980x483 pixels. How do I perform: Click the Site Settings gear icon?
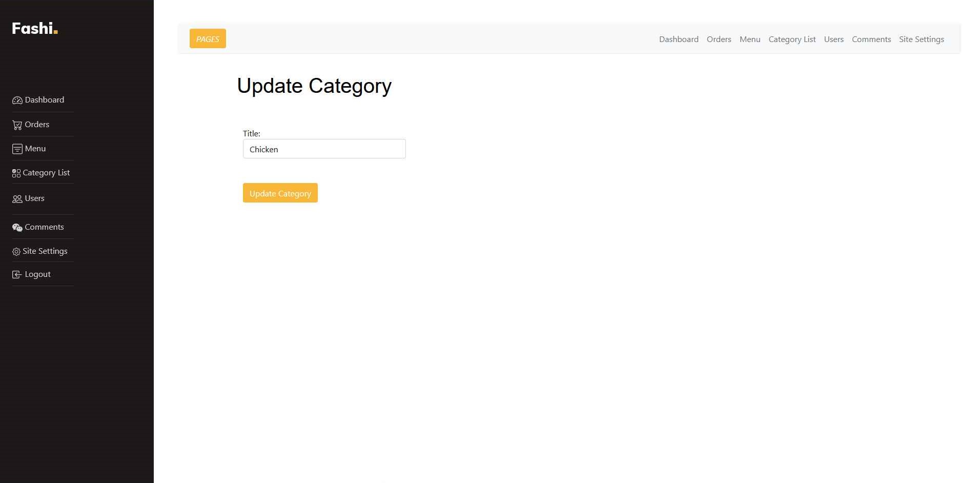16,252
